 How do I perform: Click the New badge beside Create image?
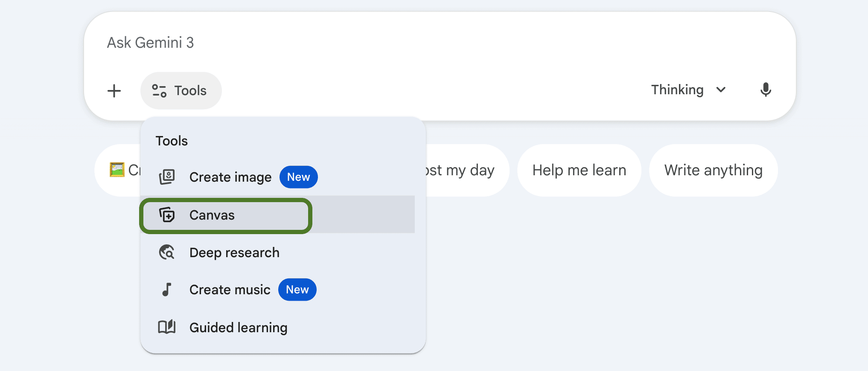(x=298, y=177)
